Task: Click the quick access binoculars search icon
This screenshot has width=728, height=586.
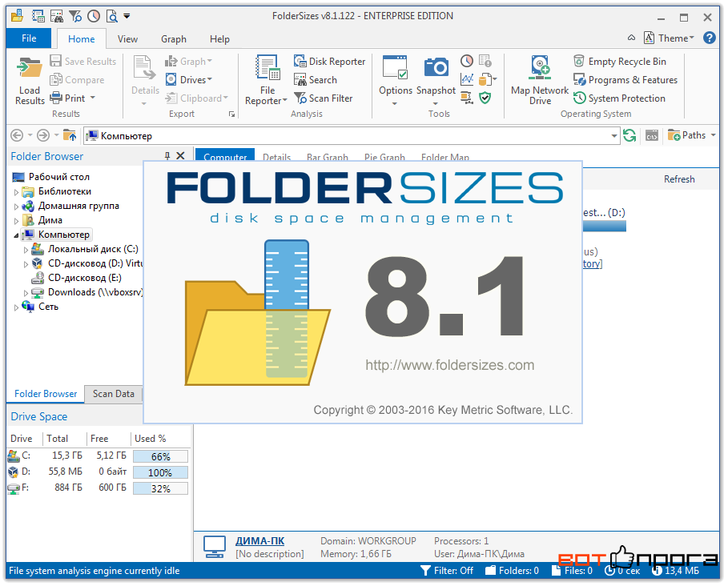Action: pos(57,16)
